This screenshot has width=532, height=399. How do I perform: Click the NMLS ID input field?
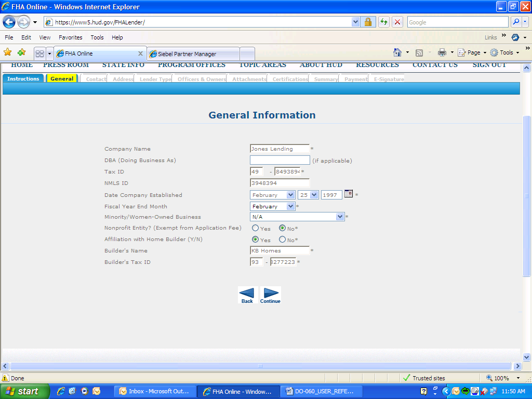tap(280, 183)
